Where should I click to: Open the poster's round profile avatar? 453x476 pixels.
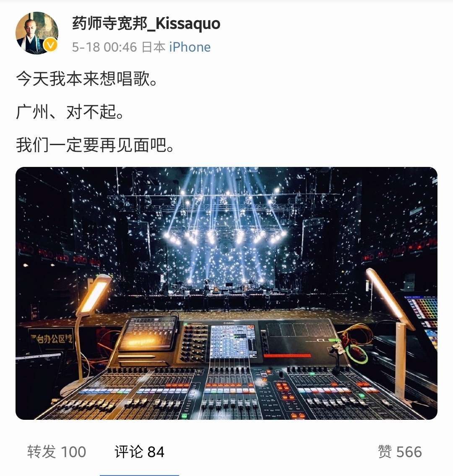[37, 33]
